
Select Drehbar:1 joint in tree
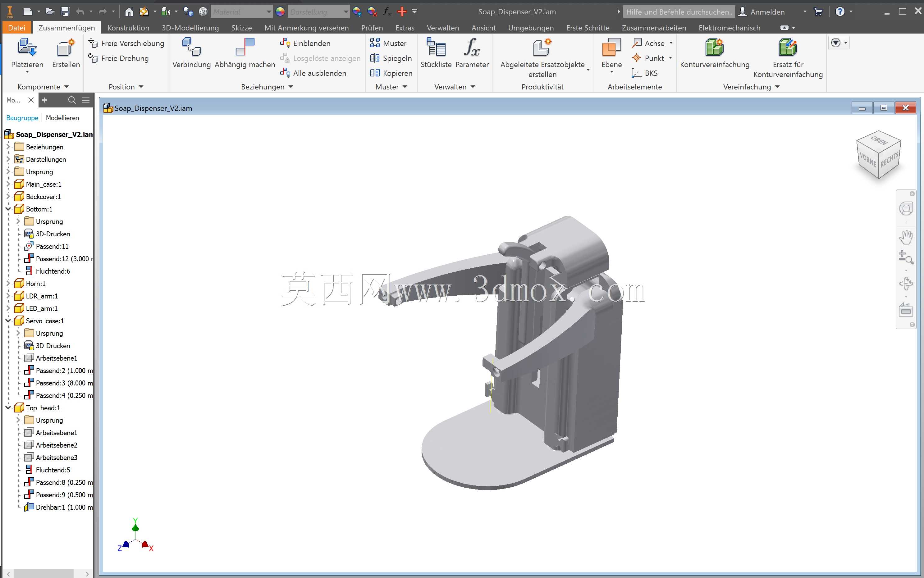click(x=58, y=507)
